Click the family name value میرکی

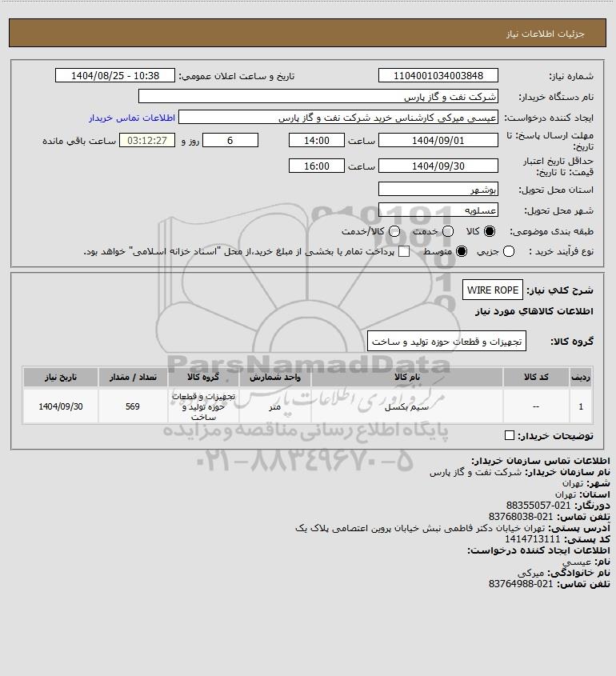pos(530,573)
